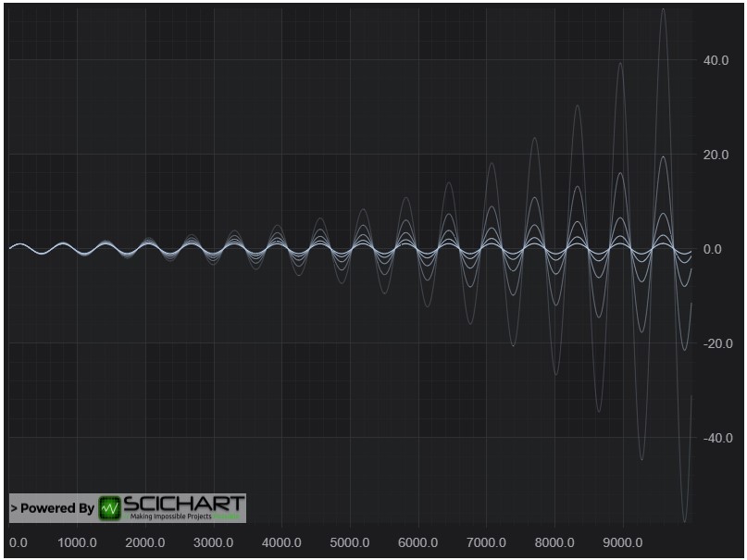The width and height of the screenshot is (747, 560).
Task: Click the '> Powered By' text
Action: tap(53, 508)
